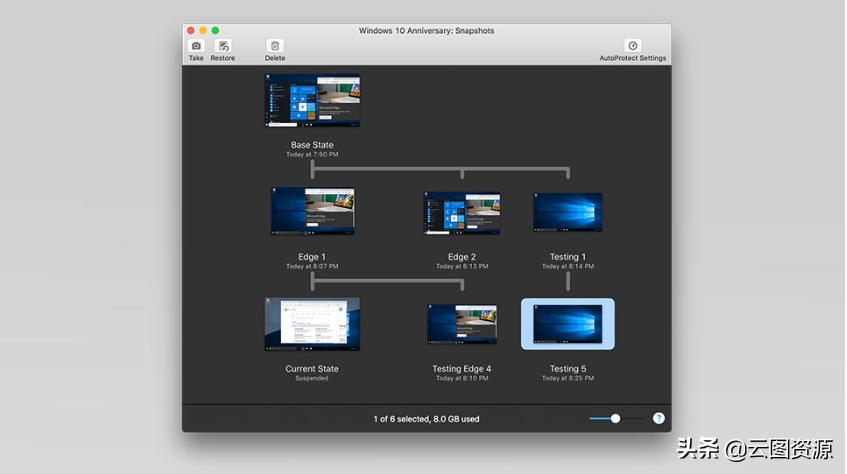Click the 'Testing Edge 4' label

pos(462,369)
